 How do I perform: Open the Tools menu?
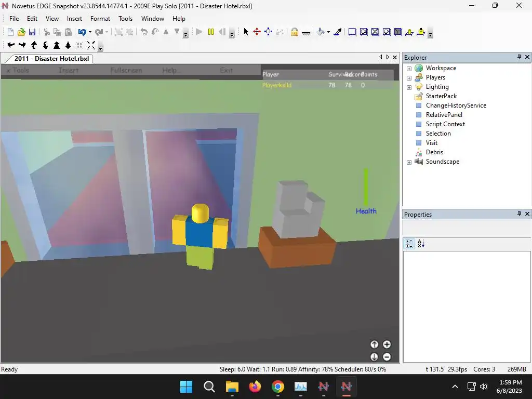pos(125,19)
